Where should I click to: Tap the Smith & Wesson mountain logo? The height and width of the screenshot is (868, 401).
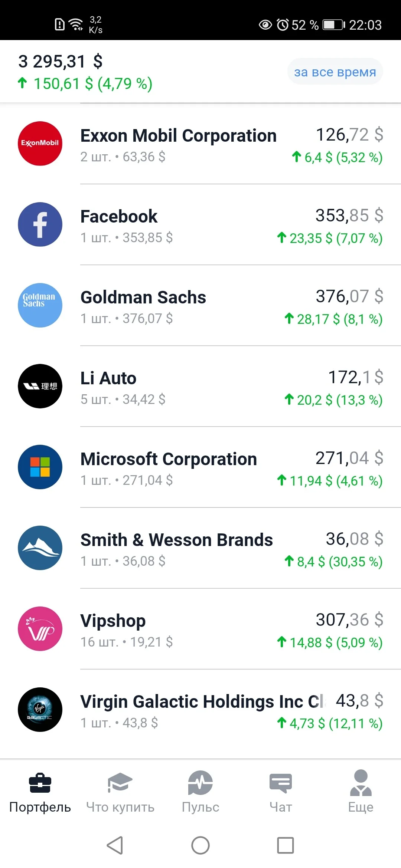tap(40, 548)
